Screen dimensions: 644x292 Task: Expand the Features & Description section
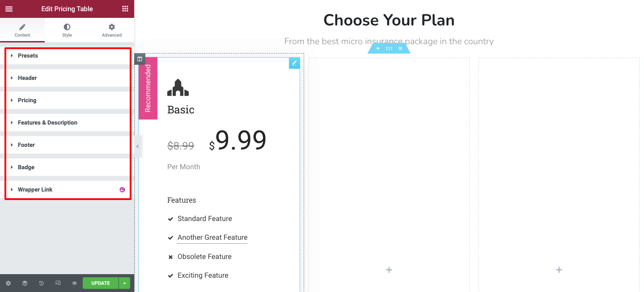click(x=47, y=123)
